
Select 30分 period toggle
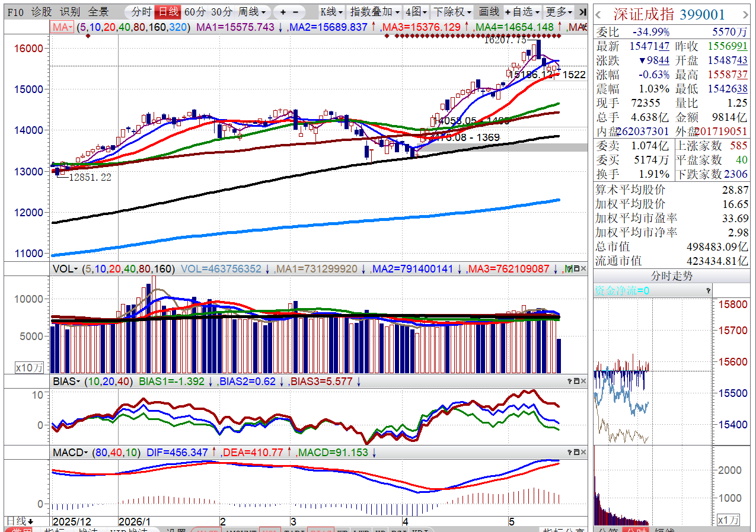222,12
